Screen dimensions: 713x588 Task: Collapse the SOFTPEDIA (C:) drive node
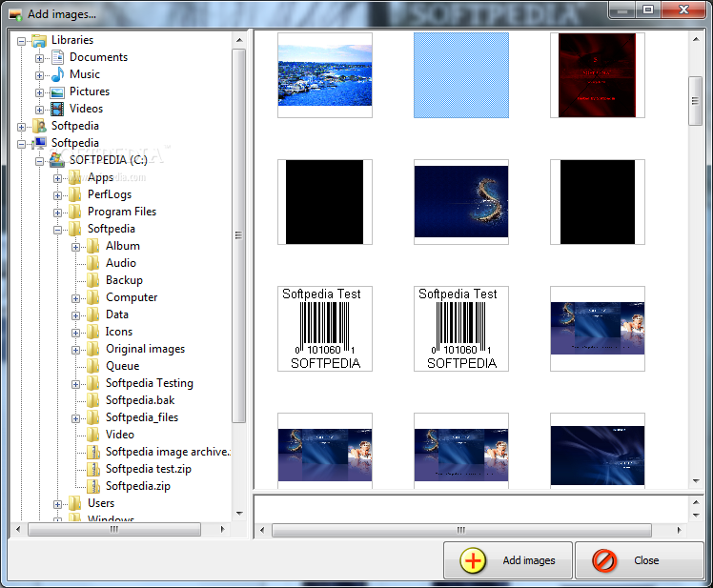(x=39, y=161)
